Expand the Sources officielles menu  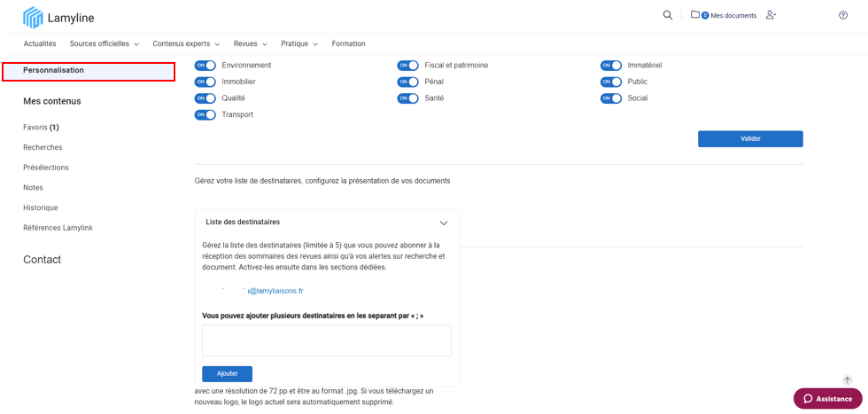(104, 43)
